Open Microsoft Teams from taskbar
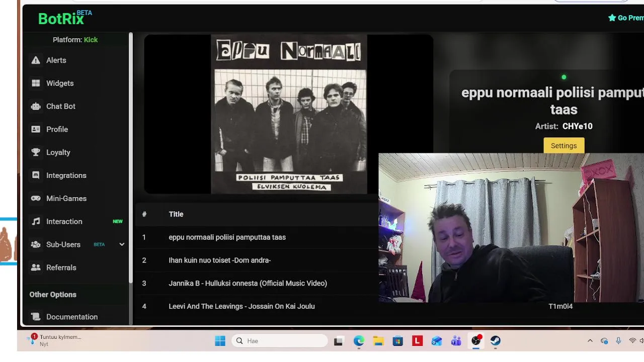The image size is (644, 362). pos(456,341)
